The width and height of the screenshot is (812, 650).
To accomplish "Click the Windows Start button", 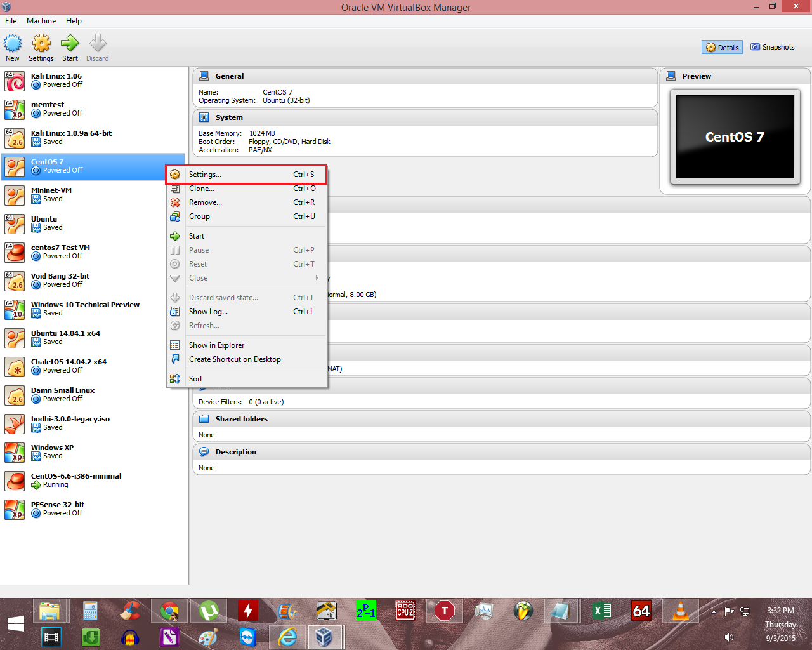I will (x=16, y=624).
